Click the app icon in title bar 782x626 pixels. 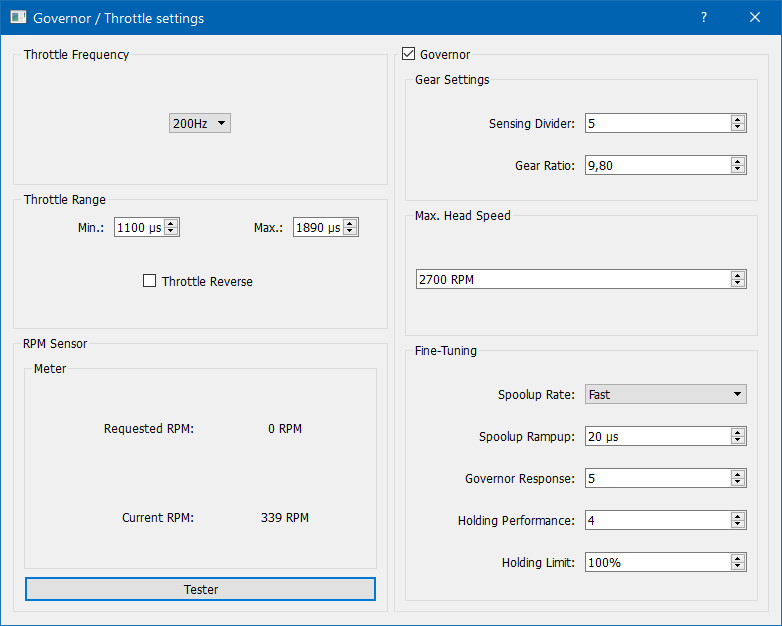click(x=18, y=17)
